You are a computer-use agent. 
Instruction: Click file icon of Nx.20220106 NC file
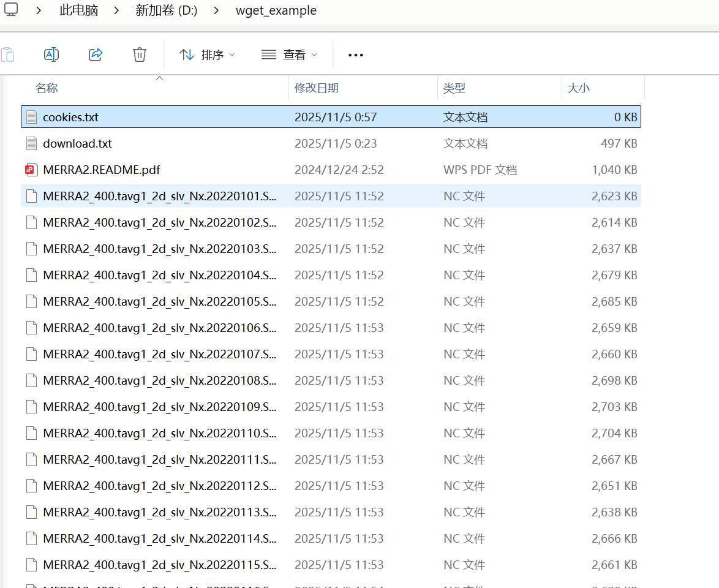[31, 328]
